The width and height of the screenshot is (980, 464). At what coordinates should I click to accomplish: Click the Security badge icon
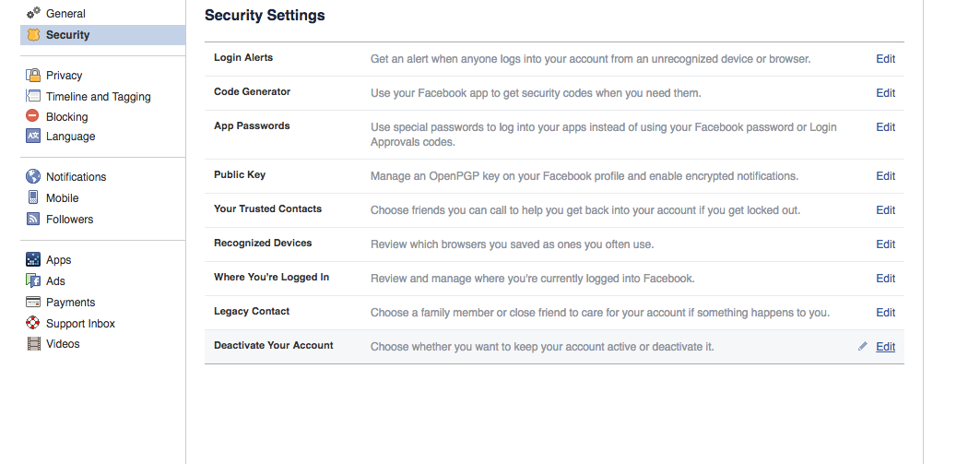pyautogui.click(x=33, y=34)
